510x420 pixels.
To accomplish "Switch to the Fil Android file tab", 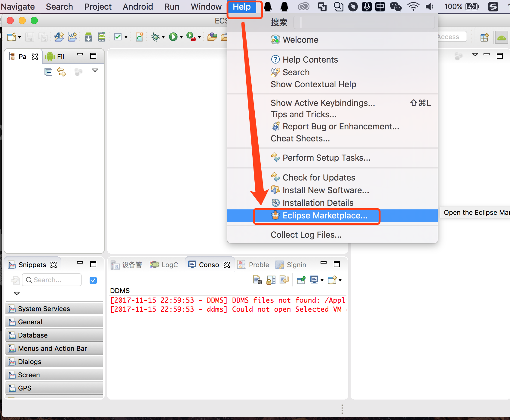I will 55,57.
